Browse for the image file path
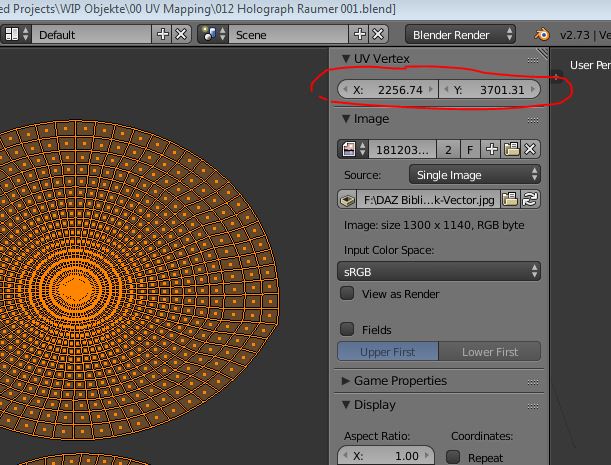The image size is (611, 465). pyautogui.click(x=510, y=200)
